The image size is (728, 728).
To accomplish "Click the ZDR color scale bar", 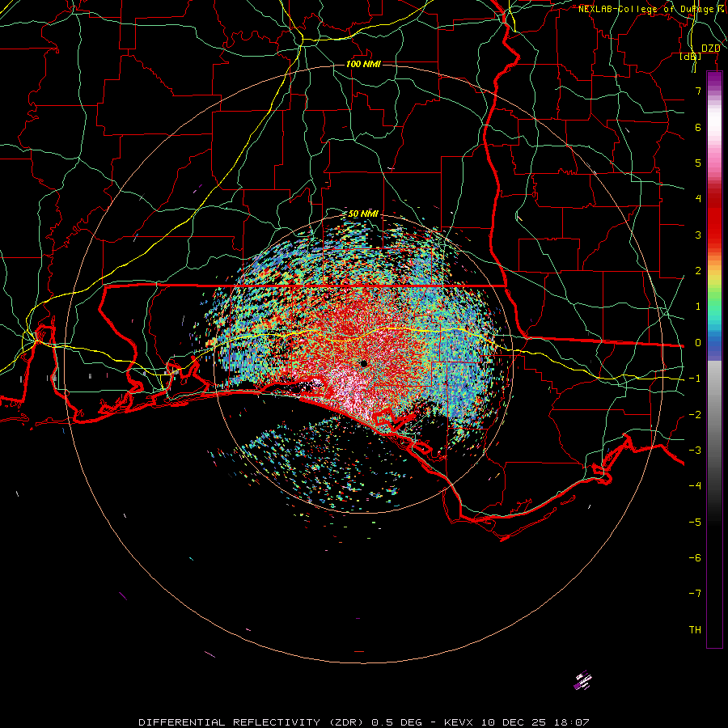I will click(x=714, y=359).
